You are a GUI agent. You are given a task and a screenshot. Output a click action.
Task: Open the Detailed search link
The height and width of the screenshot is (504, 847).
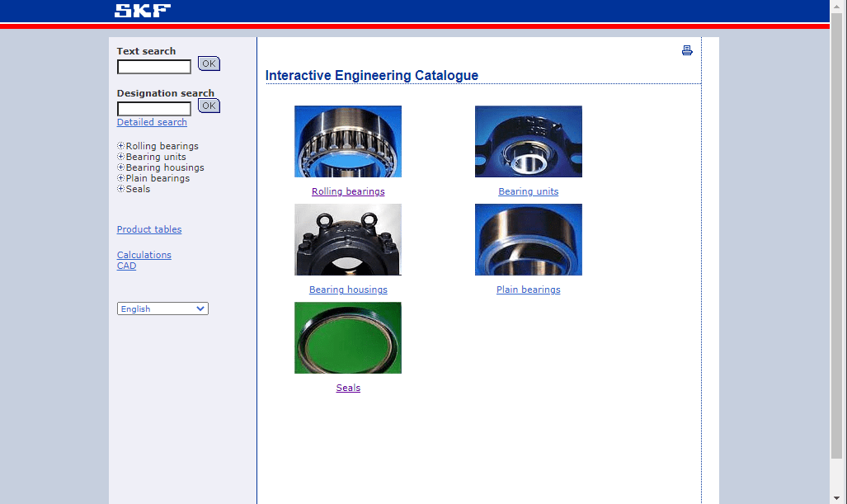152,122
